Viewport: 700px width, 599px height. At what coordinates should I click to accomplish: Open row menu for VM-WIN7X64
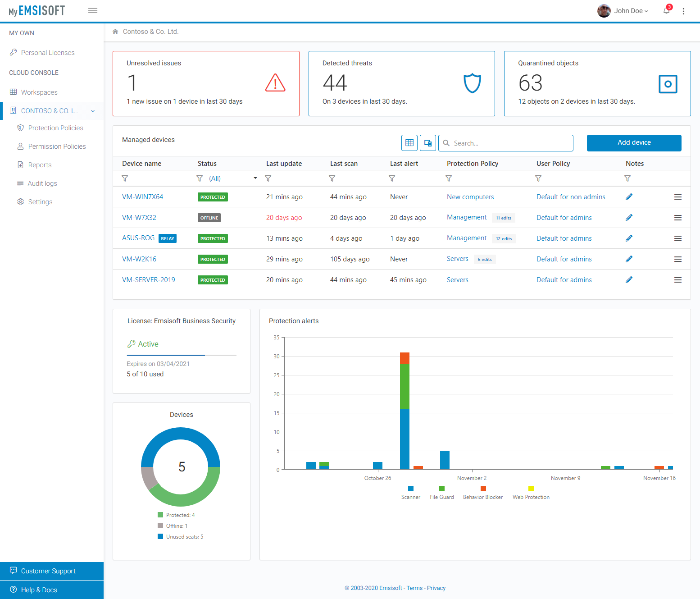pos(678,197)
